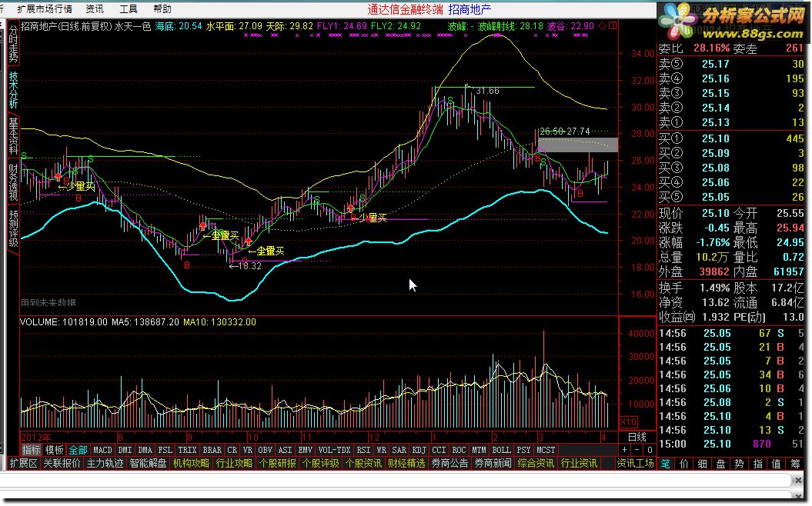The width and height of the screenshot is (812, 506).
Task: Apply the VOL-TDX indicator
Action: [335, 450]
